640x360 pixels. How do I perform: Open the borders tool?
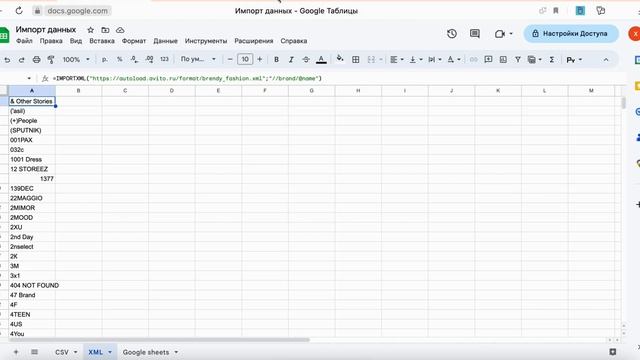pos(356,60)
